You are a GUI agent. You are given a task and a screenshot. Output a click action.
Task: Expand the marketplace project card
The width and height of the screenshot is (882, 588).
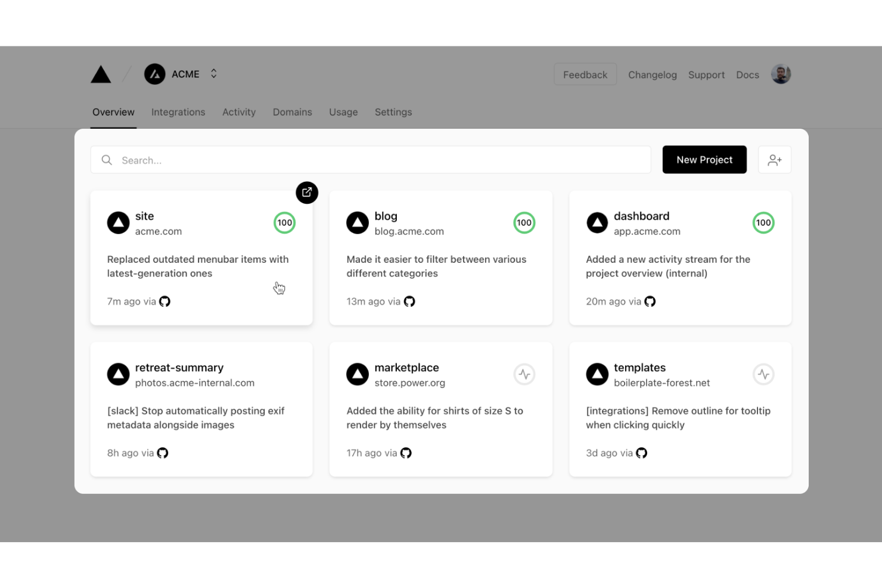point(441,409)
